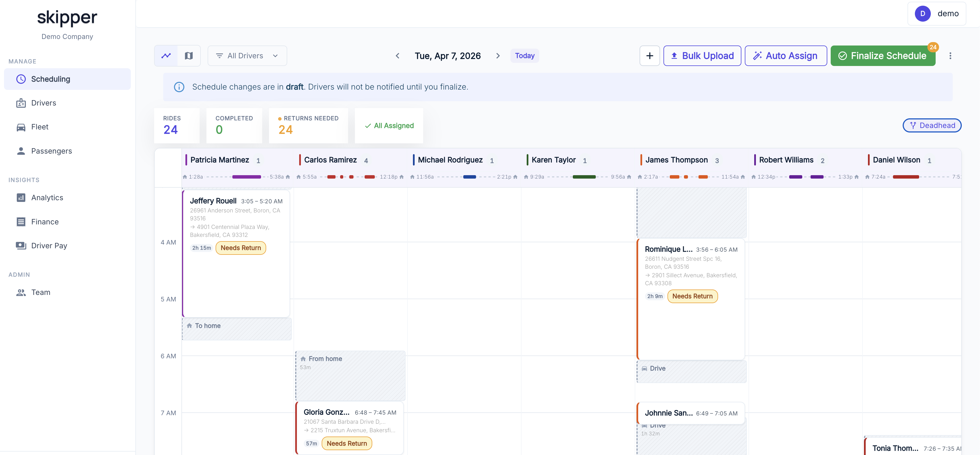Click Needs Return on Jeffery Rouell ride

241,248
